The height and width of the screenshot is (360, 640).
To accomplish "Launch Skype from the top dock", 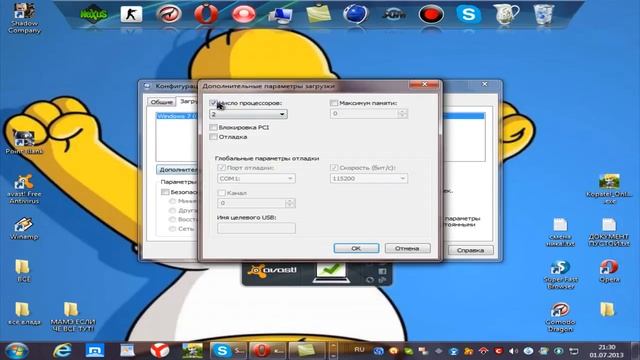I will pos(469,14).
